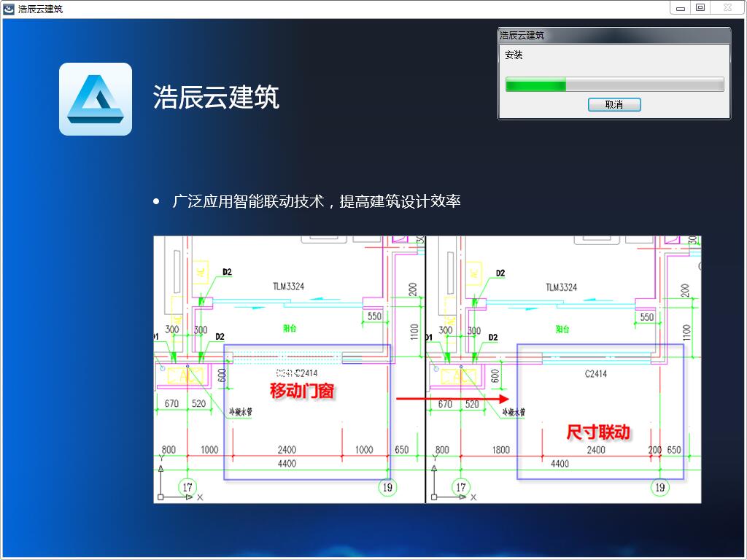Click the 安装 label in dialog
Image resolution: width=747 pixels, height=560 pixels.
pyautogui.click(x=514, y=55)
